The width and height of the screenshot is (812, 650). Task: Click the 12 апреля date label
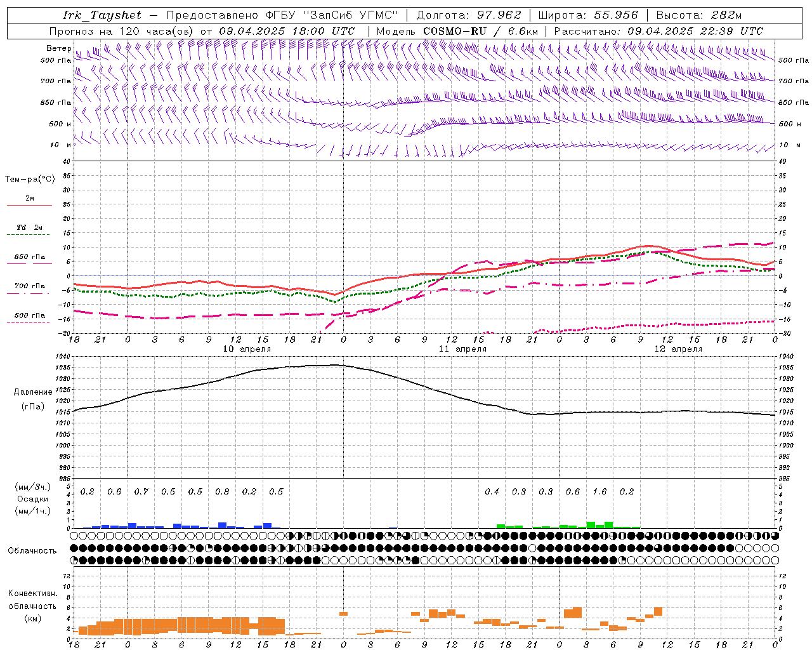point(678,349)
